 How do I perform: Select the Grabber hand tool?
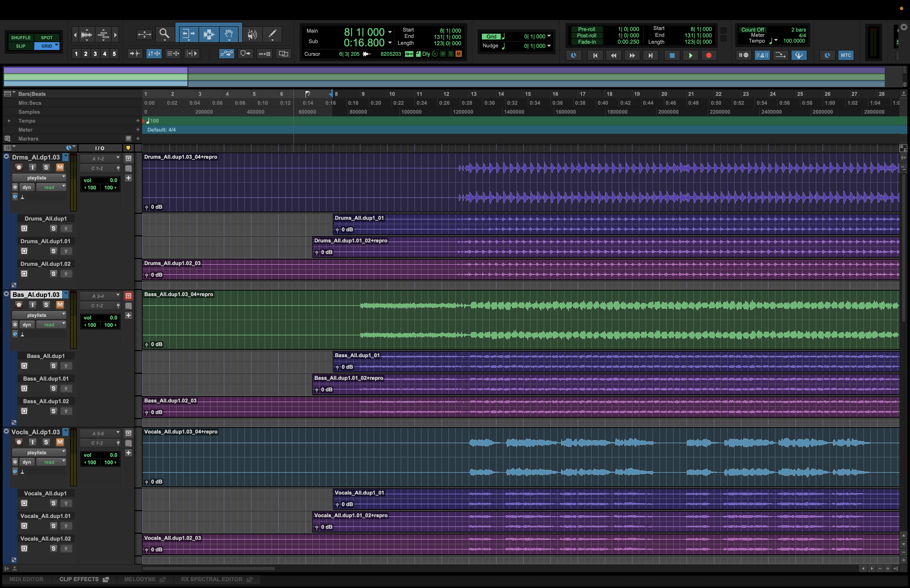point(229,34)
